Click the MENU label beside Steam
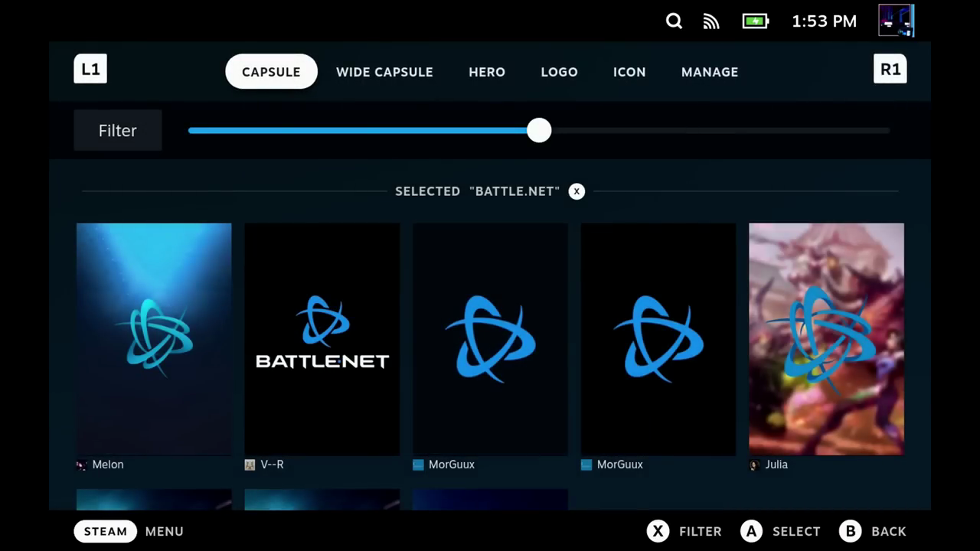This screenshot has width=980, height=551. pyautogui.click(x=165, y=531)
